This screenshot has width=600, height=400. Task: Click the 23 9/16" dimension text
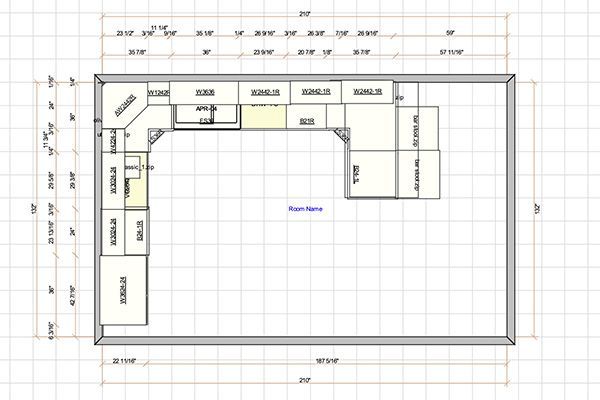tap(263, 52)
